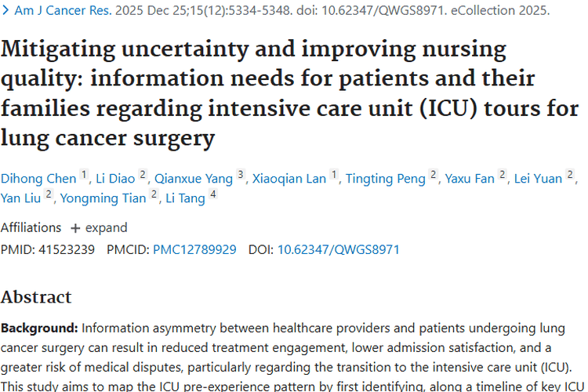The image size is (588, 392).
Task: Open author Yan Liu's link
Action: pos(21,198)
